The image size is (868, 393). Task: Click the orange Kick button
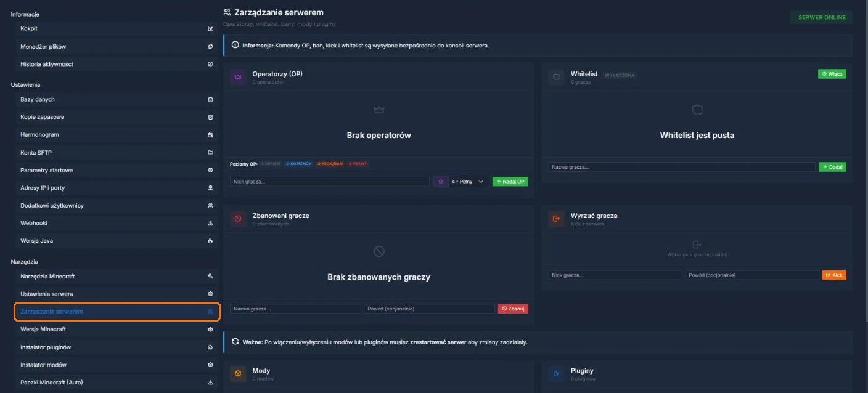[834, 275]
